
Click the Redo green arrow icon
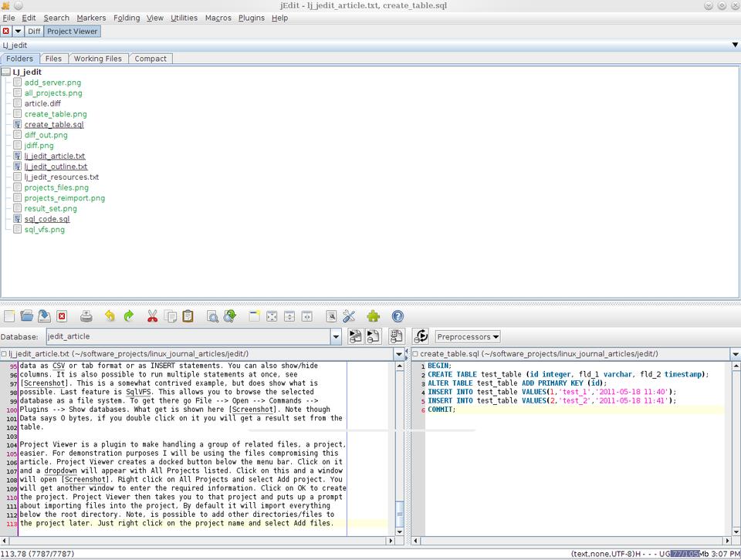tap(129, 316)
